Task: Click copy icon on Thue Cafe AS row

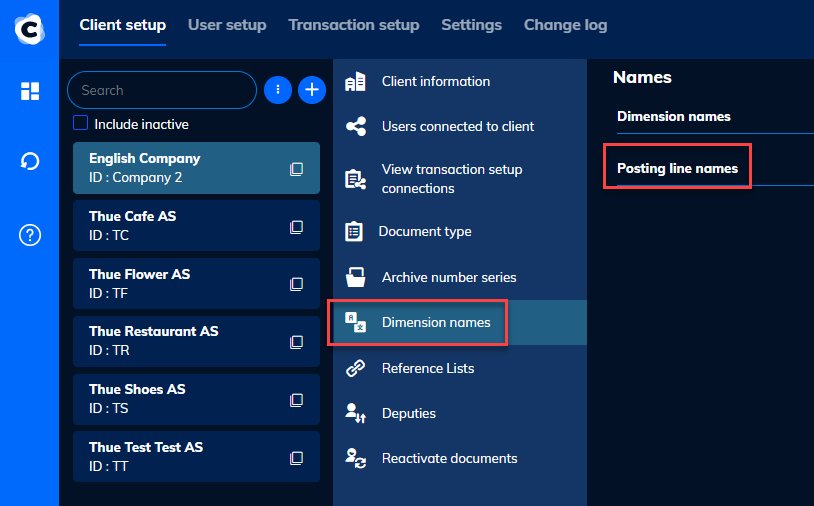Action: point(296,227)
